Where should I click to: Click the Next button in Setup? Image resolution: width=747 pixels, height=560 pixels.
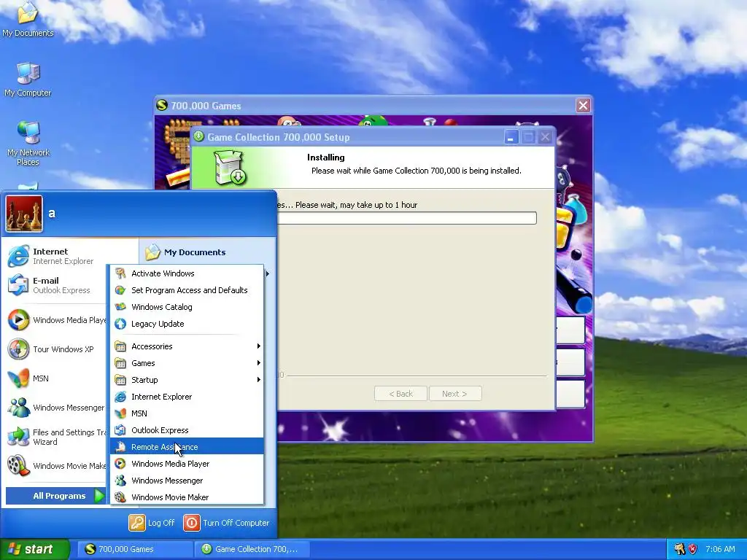(x=454, y=394)
